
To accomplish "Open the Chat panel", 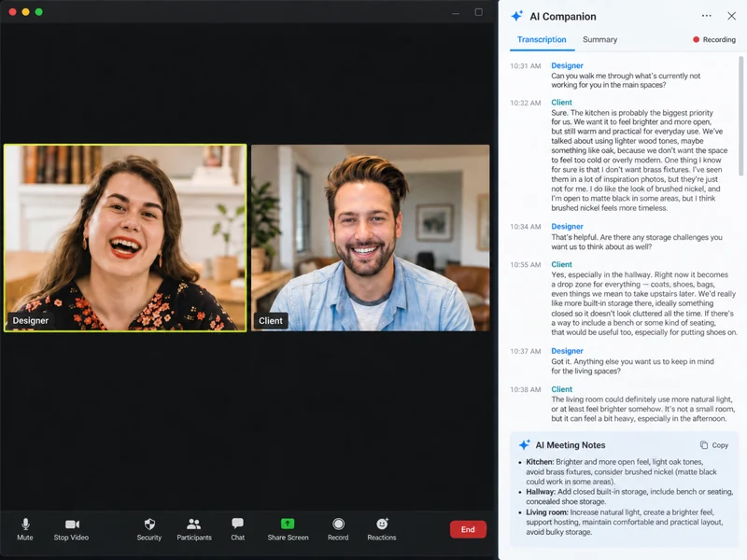I will pos(238,529).
